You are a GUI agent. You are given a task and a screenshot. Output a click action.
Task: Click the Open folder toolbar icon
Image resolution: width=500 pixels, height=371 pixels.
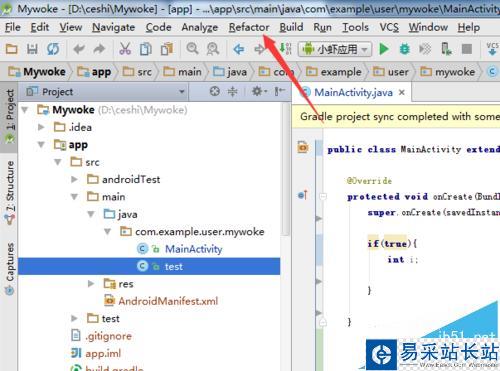pyautogui.click(x=12, y=49)
